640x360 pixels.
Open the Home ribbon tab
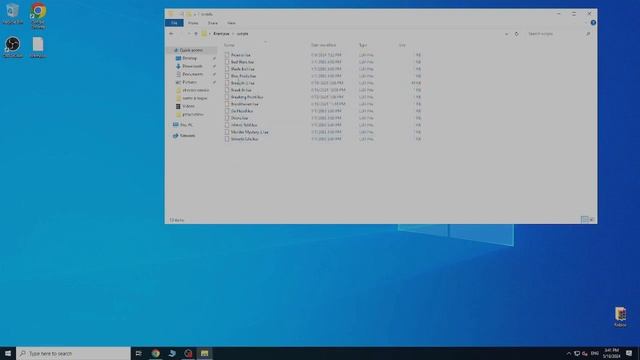click(193, 23)
